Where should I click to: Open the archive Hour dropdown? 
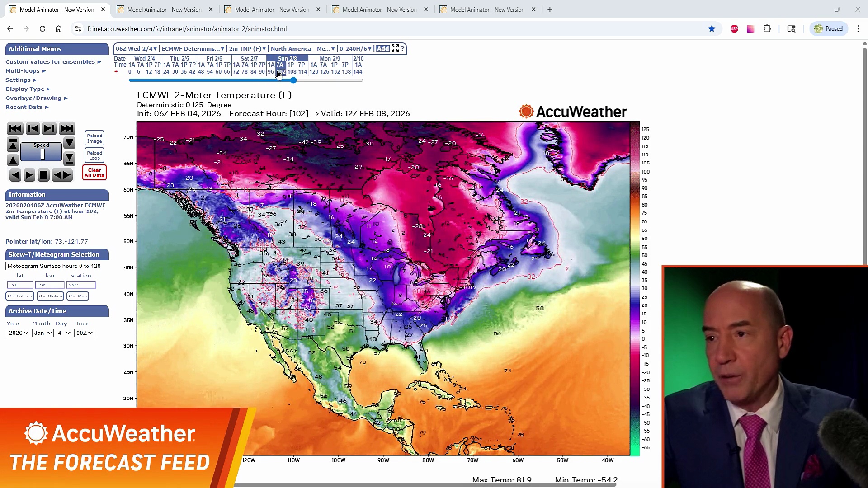[x=85, y=333]
